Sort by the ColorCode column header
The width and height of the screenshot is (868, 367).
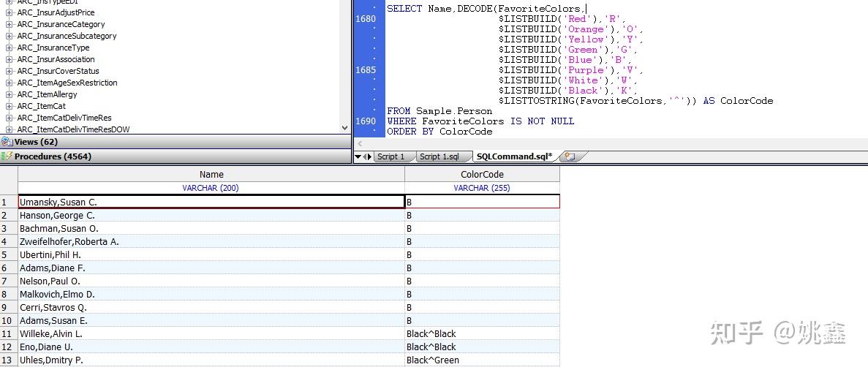pyautogui.click(x=482, y=175)
